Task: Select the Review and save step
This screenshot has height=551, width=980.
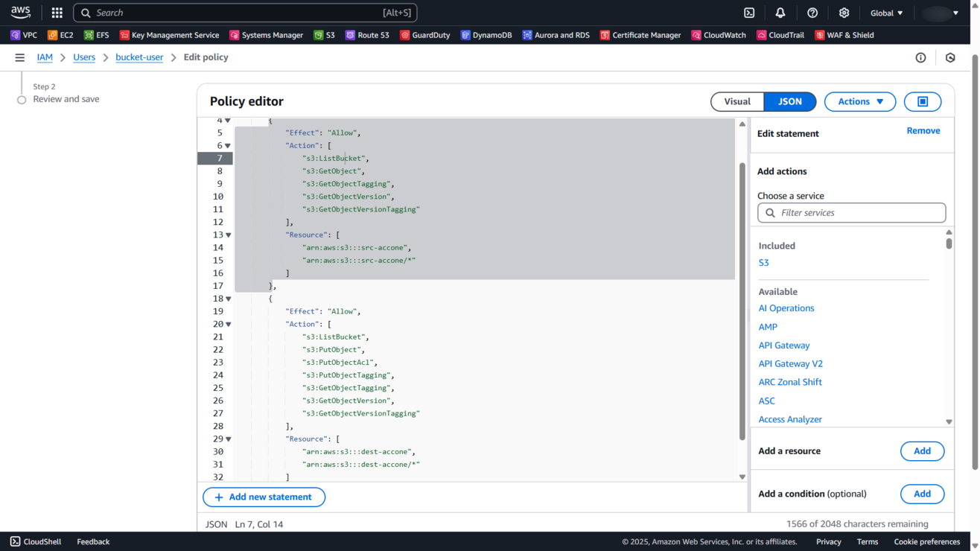Action: [x=66, y=99]
